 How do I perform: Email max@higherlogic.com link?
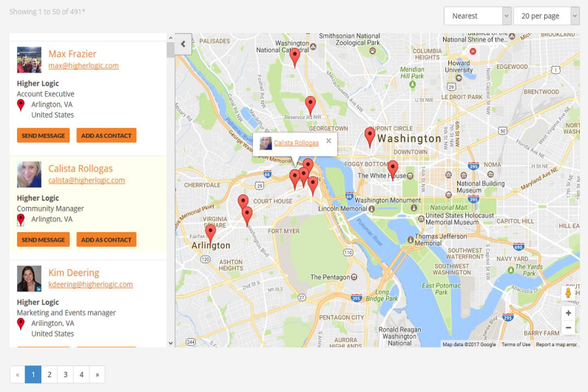tap(84, 66)
